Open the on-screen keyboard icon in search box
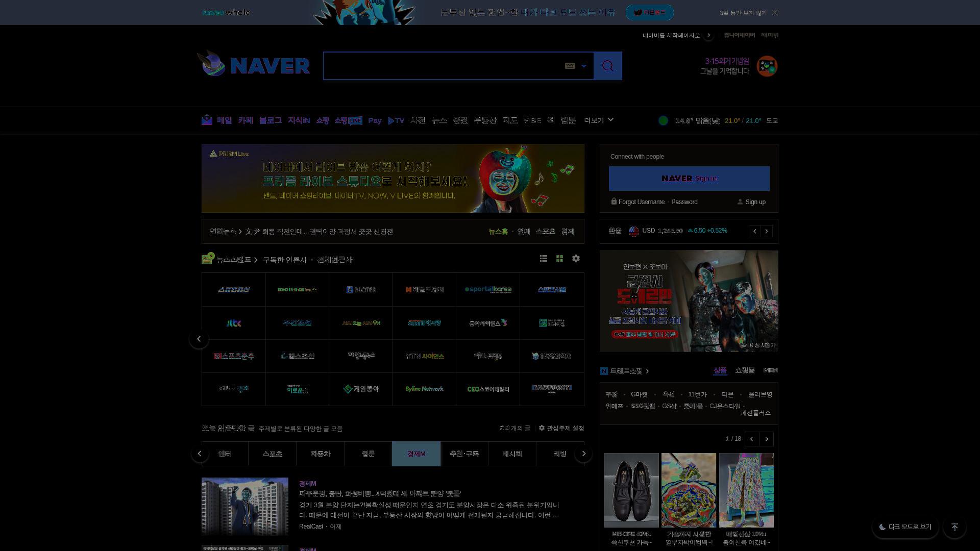This screenshot has height=551, width=980. (570, 66)
